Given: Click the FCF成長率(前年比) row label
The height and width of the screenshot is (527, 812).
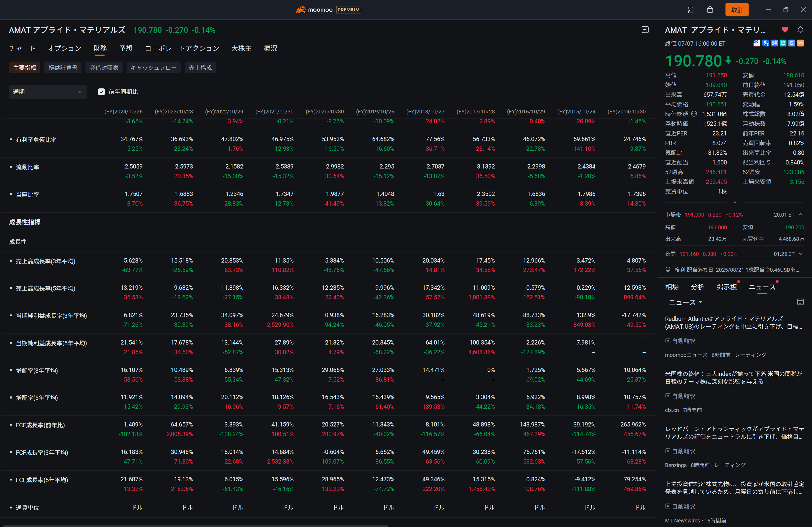Looking at the screenshot, I should point(40,425).
